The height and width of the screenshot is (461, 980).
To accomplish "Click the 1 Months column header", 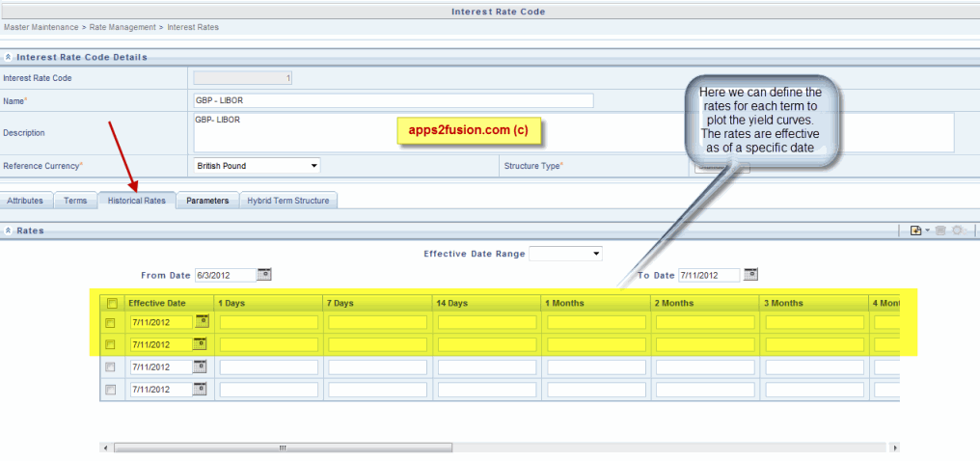I will 596,303.
